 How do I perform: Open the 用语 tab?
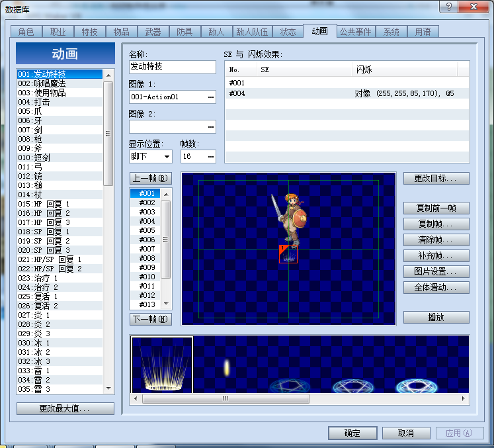(x=423, y=32)
